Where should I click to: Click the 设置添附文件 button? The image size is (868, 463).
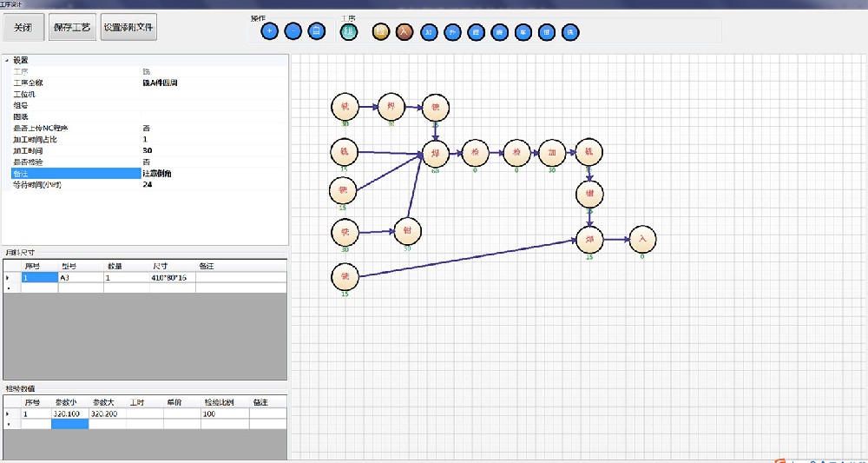128,28
